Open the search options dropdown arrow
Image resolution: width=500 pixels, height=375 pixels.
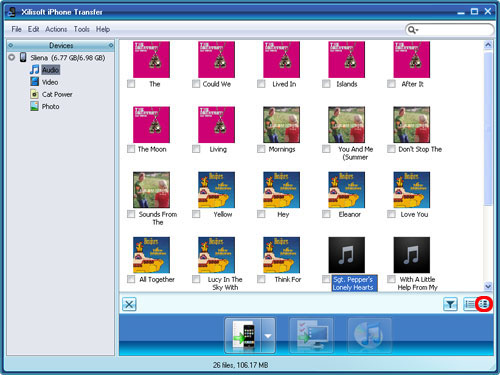(417, 30)
